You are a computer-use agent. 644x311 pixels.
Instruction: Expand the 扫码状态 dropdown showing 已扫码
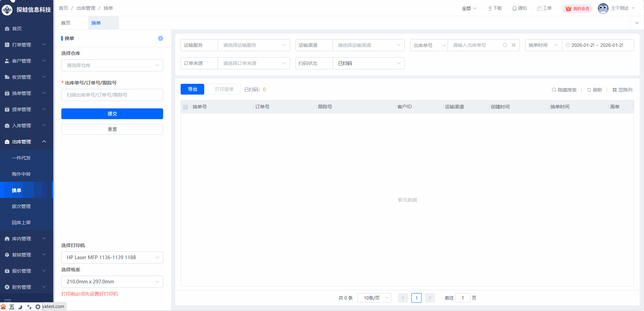(x=368, y=63)
